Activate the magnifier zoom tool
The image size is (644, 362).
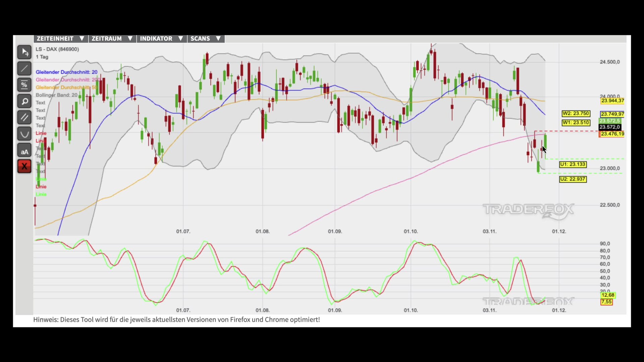(24, 101)
